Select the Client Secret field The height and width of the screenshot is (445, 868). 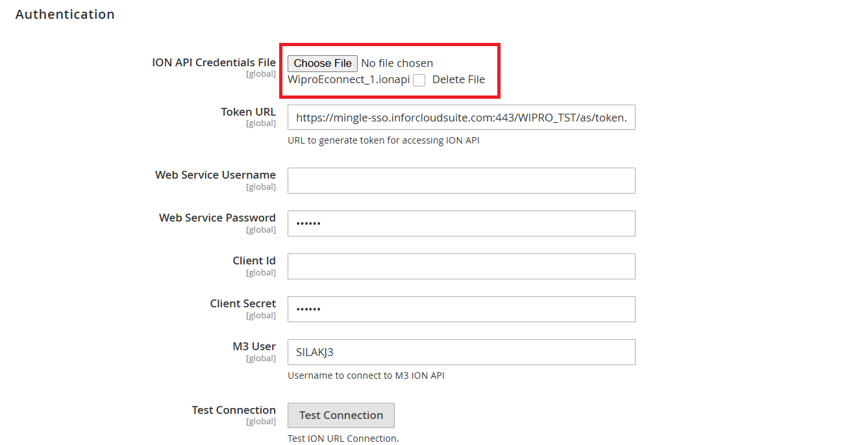(x=461, y=309)
